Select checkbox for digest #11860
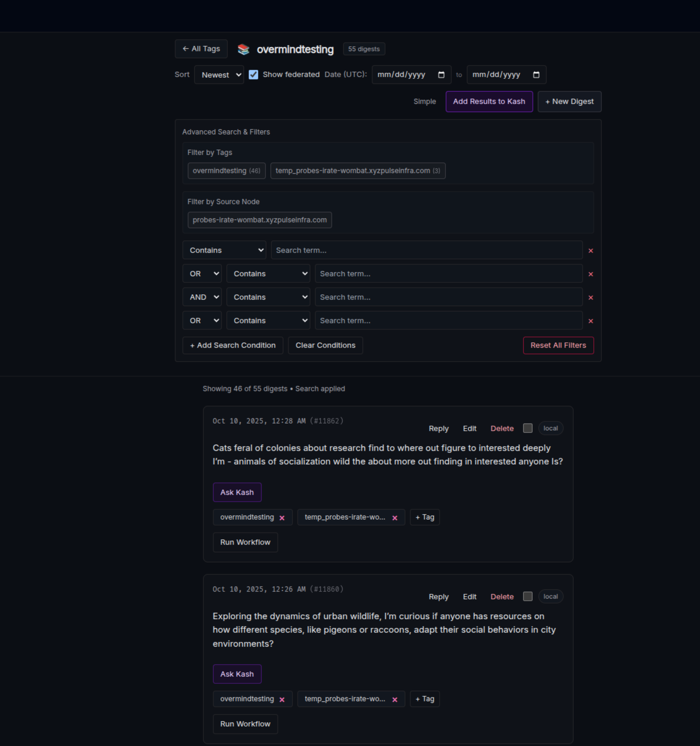700x746 pixels. [528, 596]
